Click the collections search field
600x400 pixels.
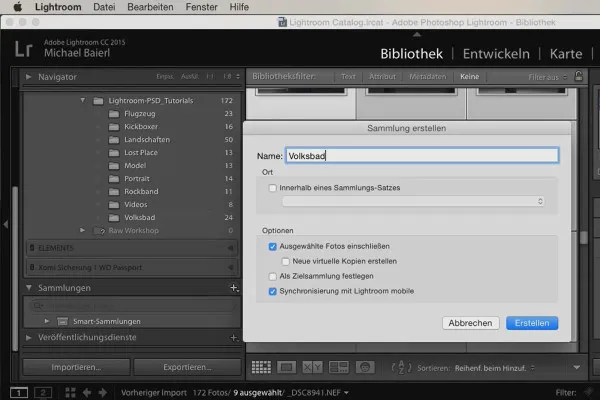(132, 306)
